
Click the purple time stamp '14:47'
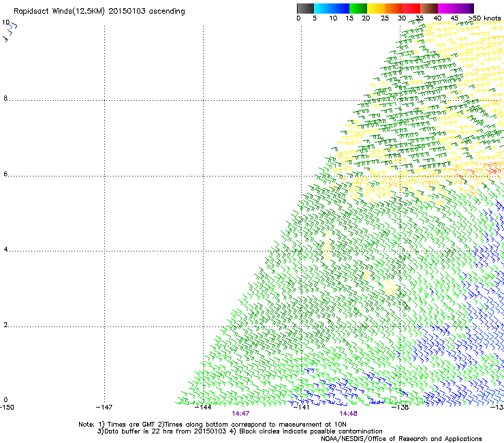[x=240, y=414]
